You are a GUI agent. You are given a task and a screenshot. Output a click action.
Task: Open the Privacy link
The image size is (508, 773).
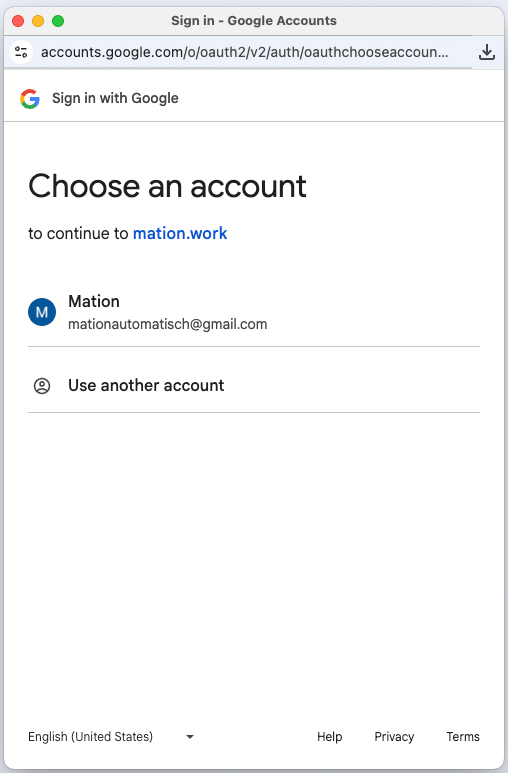[x=394, y=737]
